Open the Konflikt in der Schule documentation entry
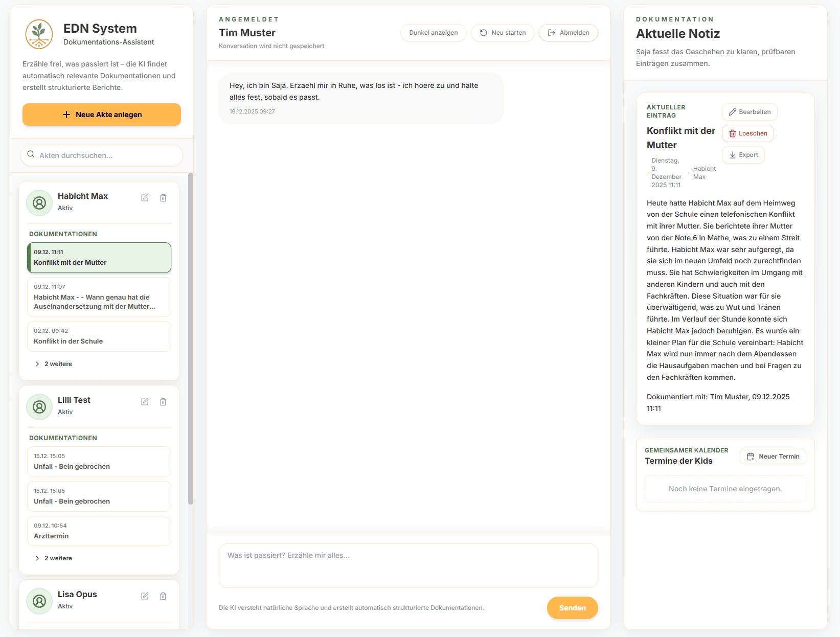Image resolution: width=840 pixels, height=637 pixels. 99,336
